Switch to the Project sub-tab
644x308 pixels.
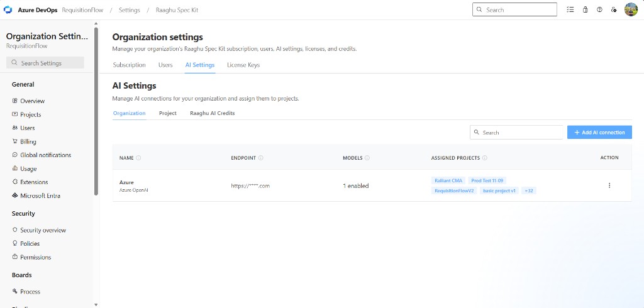point(167,113)
